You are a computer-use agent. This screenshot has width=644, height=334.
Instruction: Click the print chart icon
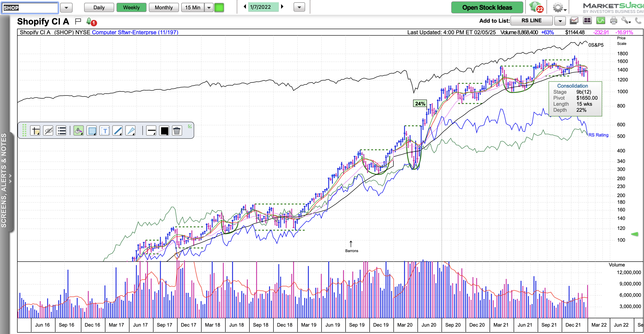tap(613, 21)
